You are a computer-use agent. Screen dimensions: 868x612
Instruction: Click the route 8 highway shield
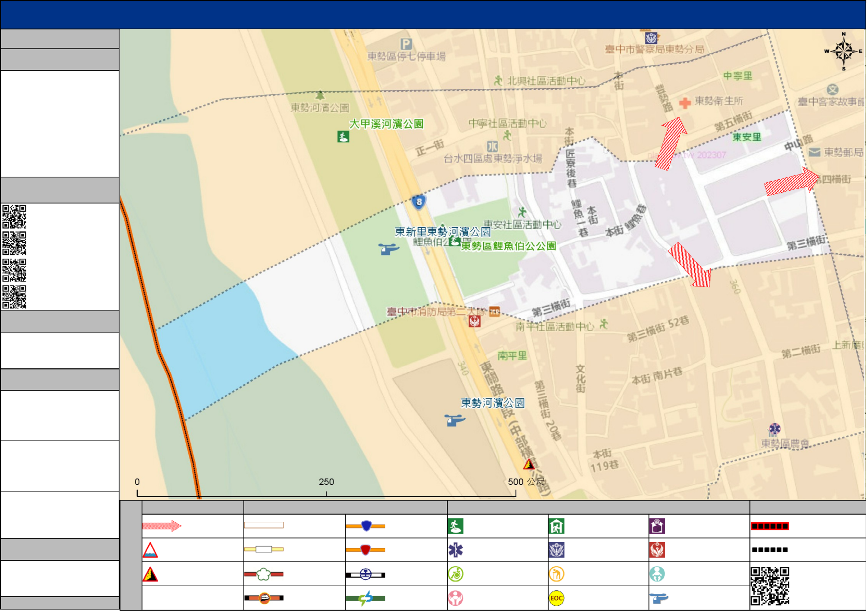(x=419, y=202)
